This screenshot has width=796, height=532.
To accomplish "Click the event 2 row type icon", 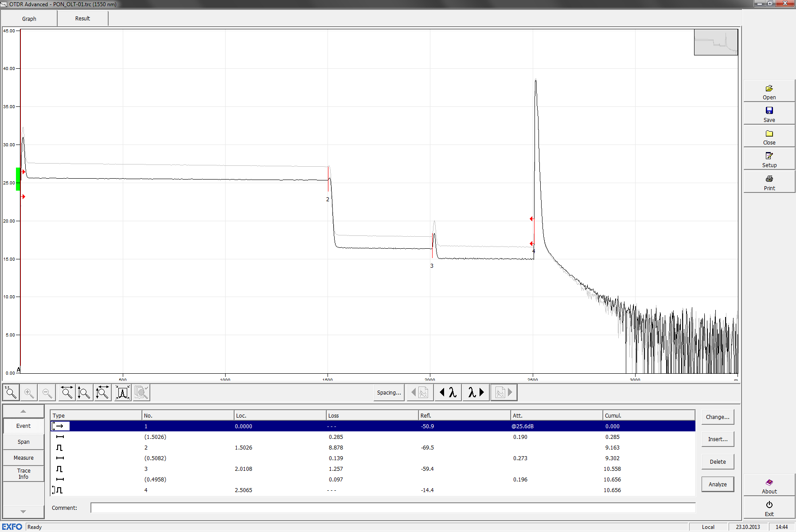I will [59, 448].
